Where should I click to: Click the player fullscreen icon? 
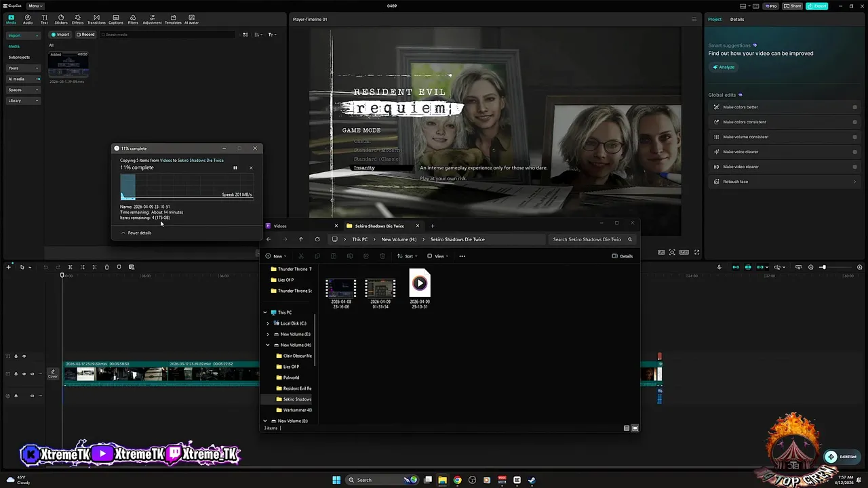tap(696, 252)
